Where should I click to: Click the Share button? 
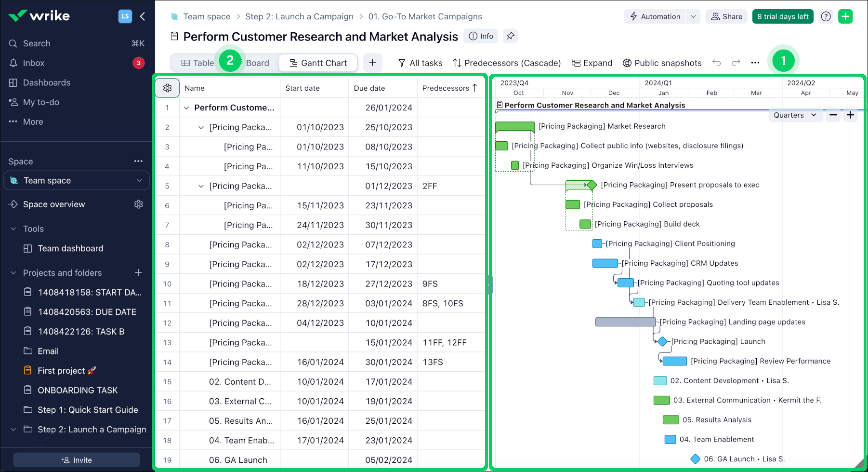(x=727, y=16)
